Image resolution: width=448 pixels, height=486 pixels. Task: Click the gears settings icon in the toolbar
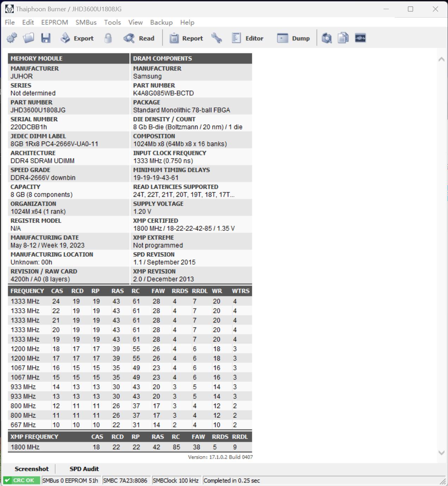(12, 38)
